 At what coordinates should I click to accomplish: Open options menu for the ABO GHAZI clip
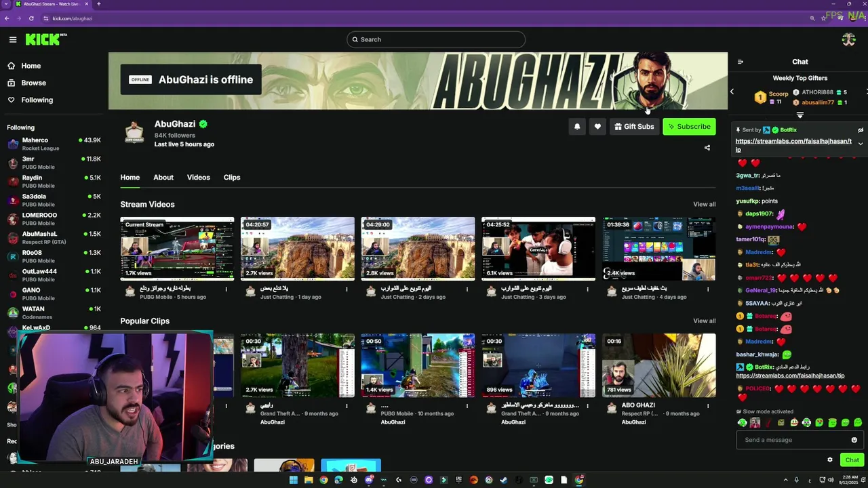(x=708, y=406)
